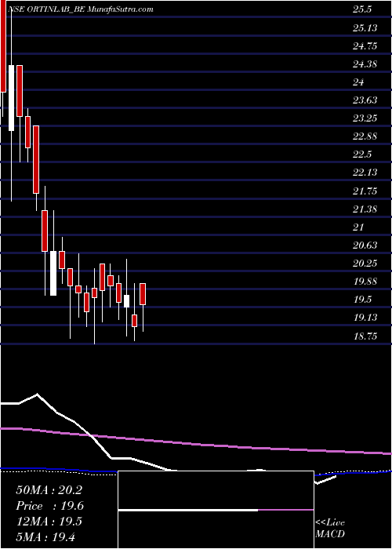Click the 5MA : 19.4 readout
The width and height of the screenshot is (392, 549).
pos(45,537)
